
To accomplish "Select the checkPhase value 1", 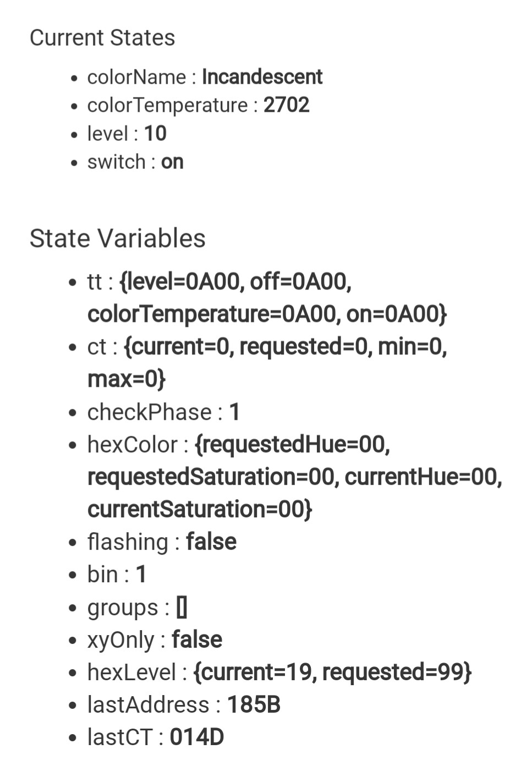I will [x=234, y=412].
